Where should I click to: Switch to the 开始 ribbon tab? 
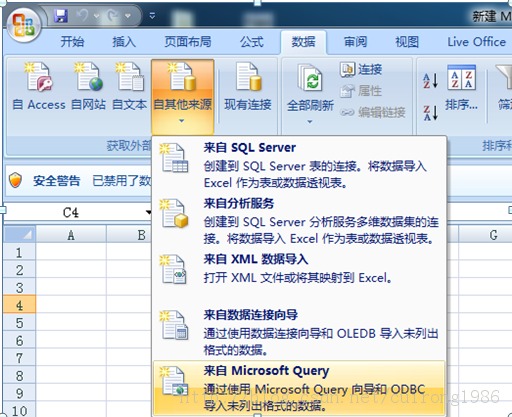(x=72, y=42)
